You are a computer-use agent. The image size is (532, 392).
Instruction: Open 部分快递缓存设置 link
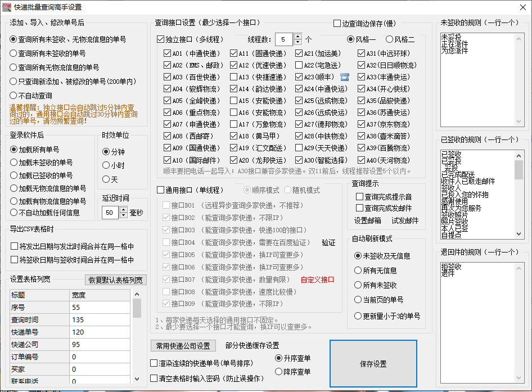tap(252, 345)
